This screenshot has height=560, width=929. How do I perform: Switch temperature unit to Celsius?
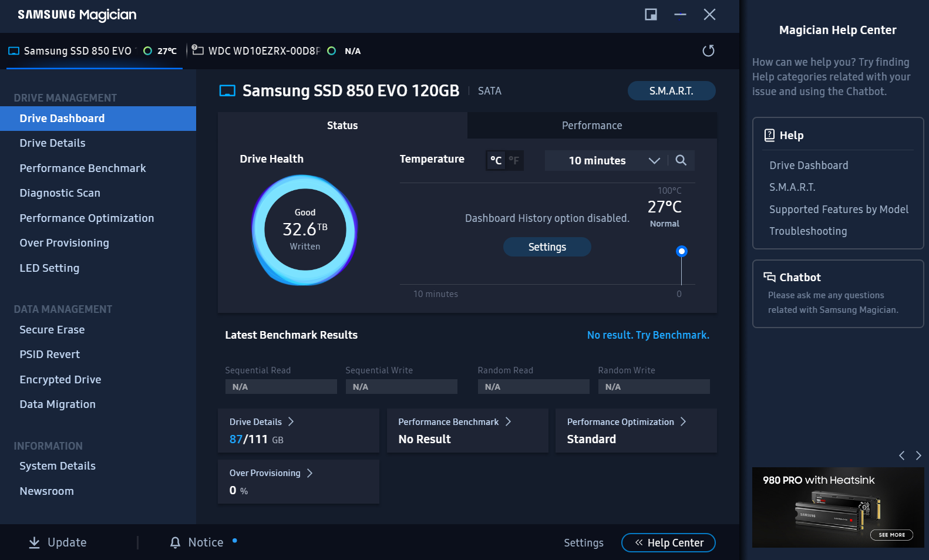[x=496, y=160]
